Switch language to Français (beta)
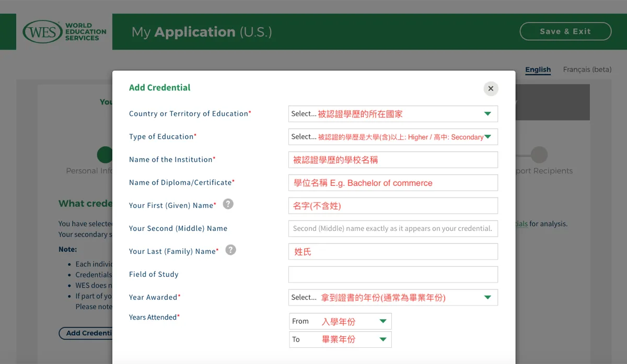The height and width of the screenshot is (364, 627). pyautogui.click(x=587, y=69)
